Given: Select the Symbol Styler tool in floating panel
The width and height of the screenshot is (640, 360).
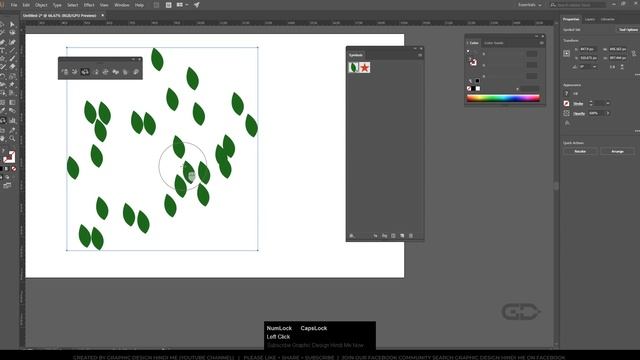Looking at the screenshot, I should coord(136,72).
